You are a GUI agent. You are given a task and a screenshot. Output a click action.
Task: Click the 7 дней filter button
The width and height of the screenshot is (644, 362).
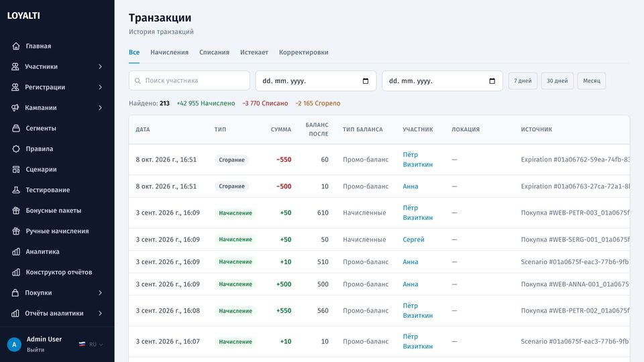click(x=523, y=81)
